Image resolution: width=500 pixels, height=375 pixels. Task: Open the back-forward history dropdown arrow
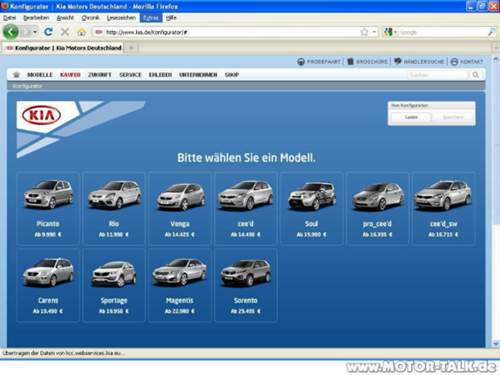pyautogui.click(x=35, y=32)
